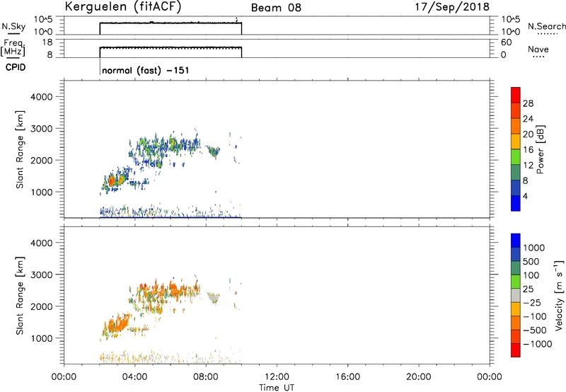
Task: Click the -500 label on Velocity colorbar
Action: (534, 330)
